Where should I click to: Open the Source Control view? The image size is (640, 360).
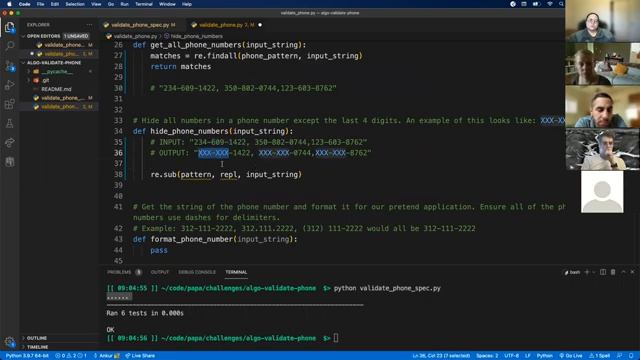tap(9, 65)
